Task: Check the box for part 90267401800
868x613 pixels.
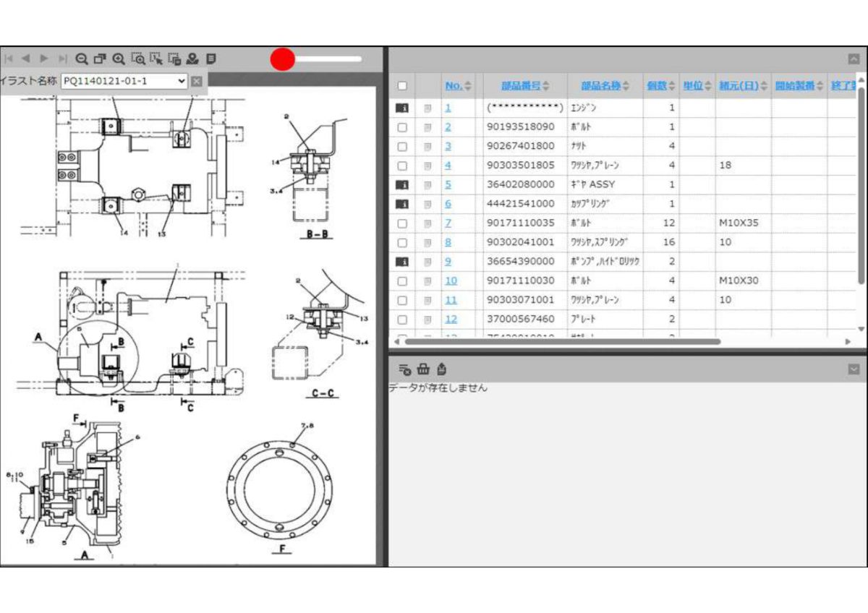Action: click(402, 146)
